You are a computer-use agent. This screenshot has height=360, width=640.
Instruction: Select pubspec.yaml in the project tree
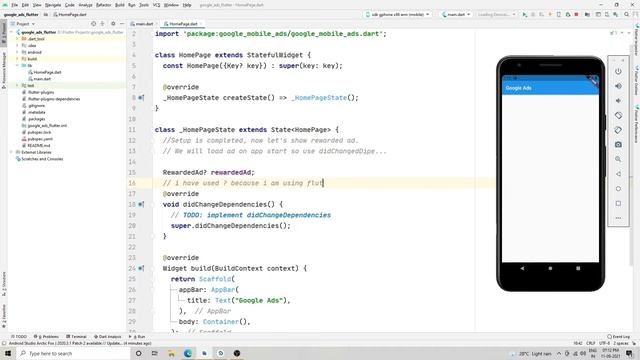[x=37, y=139]
